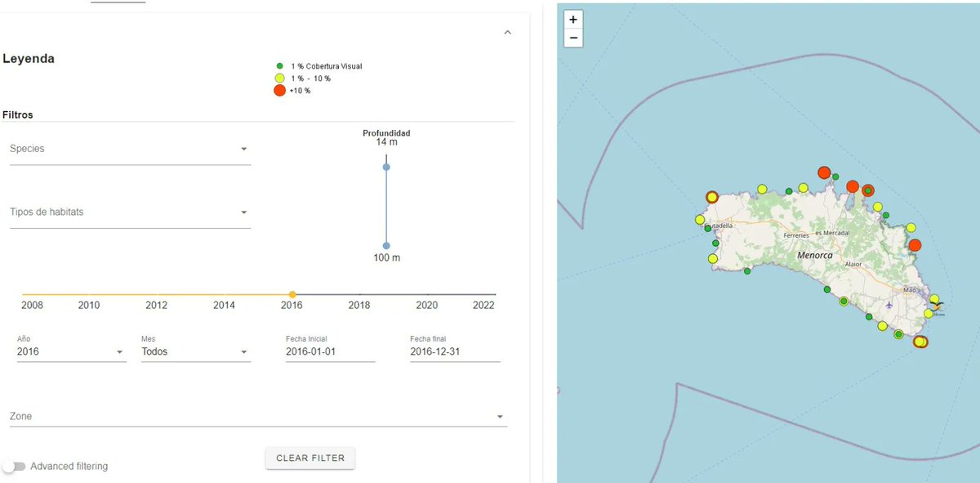Click the es Mercadal label on the map

pyautogui.click(x=833, y=233)
